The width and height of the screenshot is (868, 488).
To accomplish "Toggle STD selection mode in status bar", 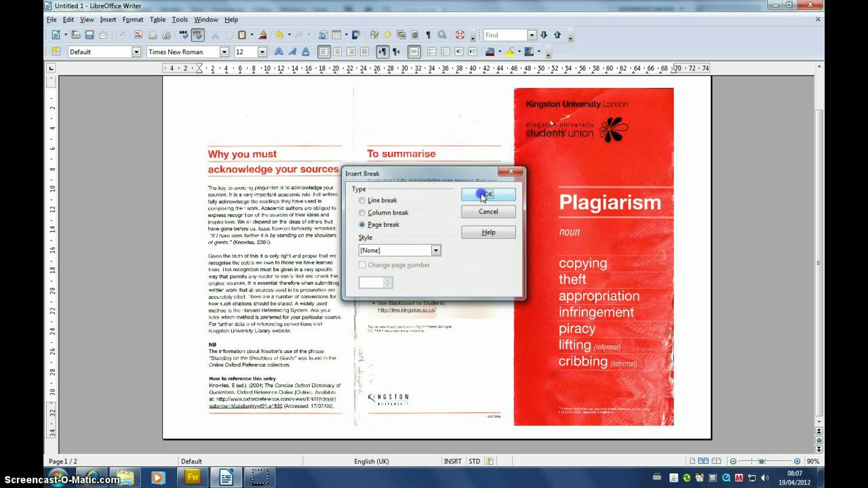I will point(475,462).
